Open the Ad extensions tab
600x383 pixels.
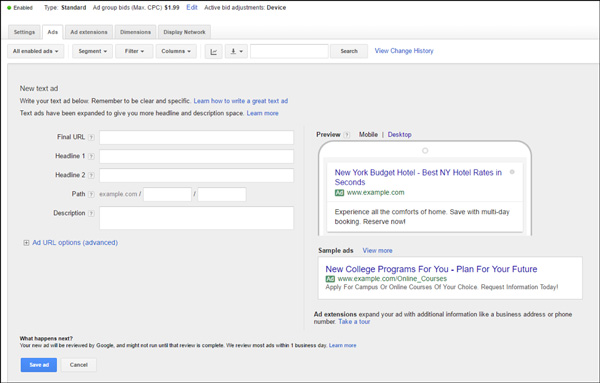pyautogui.click(x=89, y=32)
